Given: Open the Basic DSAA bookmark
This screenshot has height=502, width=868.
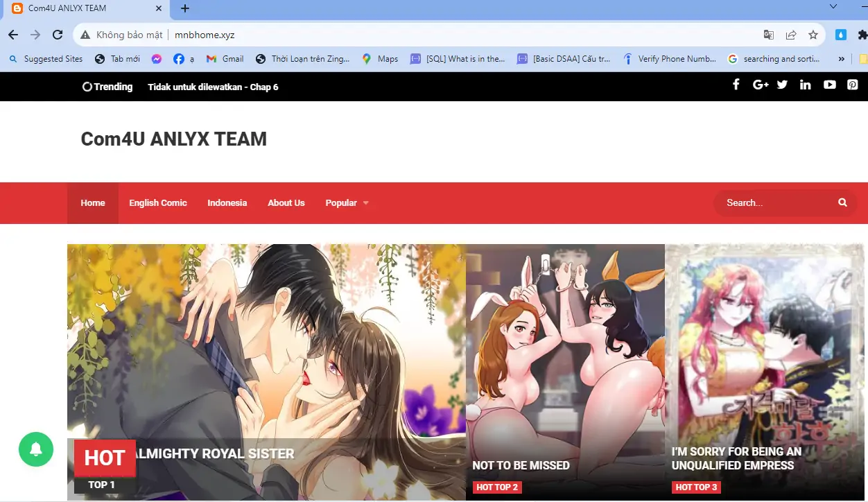Looking at the screenshot, I should click(x=564, y=59).
